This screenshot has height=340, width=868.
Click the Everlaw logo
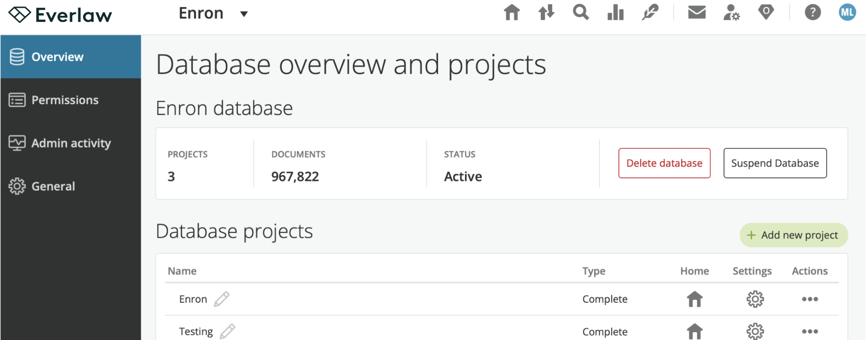[x=60, y=15]
